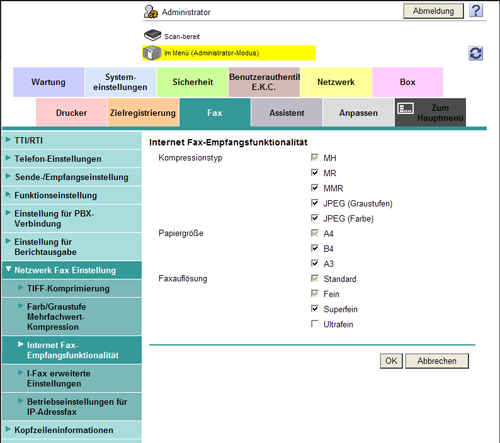Expand Einstellung für PBX-Verbindung
500x443 pixels.
tap(72, 219)
